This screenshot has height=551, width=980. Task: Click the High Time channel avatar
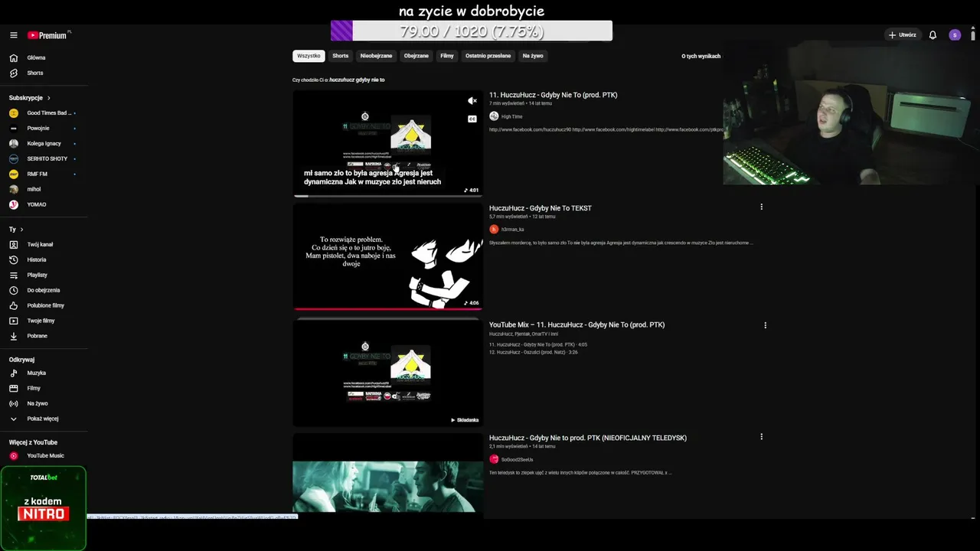click(494, 116)
